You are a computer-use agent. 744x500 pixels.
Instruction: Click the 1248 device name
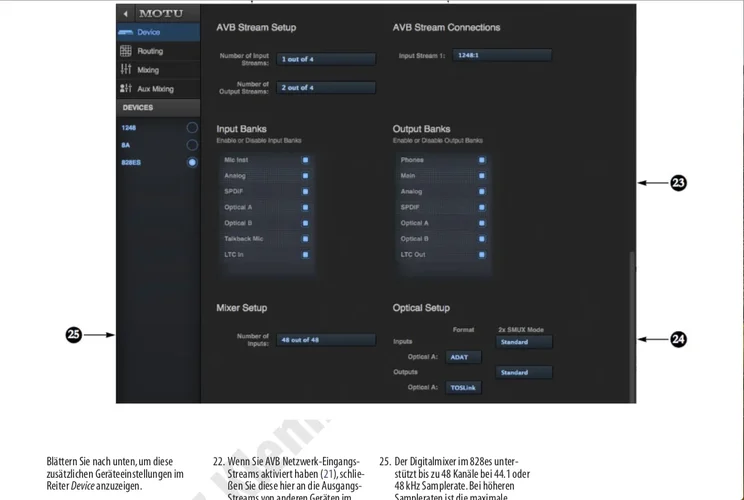pos(129,128)
